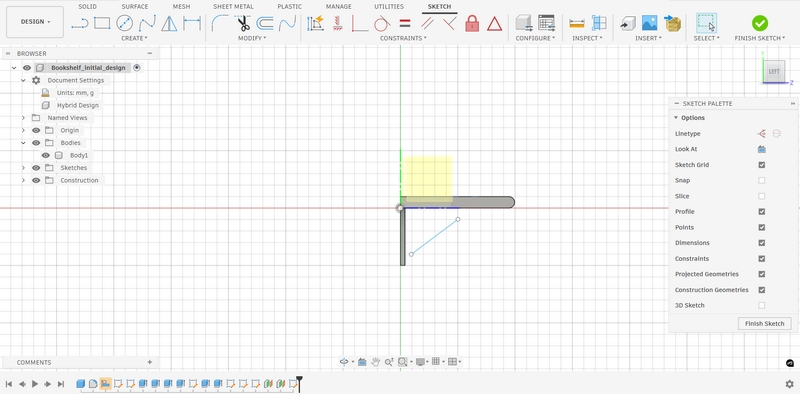
Task: Open the CREATE dropdown menu
Action: [x=134, y=38]
